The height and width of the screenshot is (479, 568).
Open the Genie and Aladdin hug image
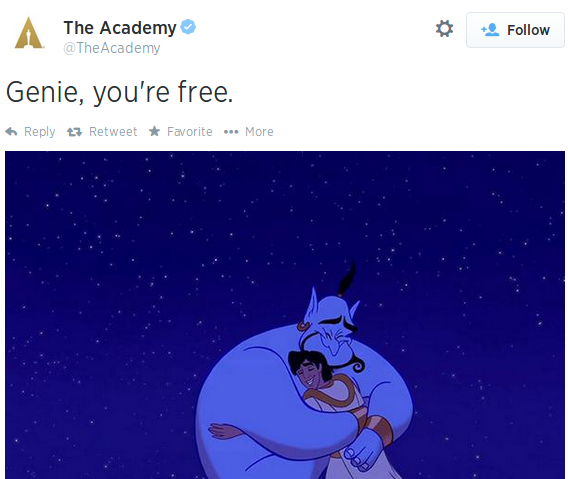tap(285, 315)
